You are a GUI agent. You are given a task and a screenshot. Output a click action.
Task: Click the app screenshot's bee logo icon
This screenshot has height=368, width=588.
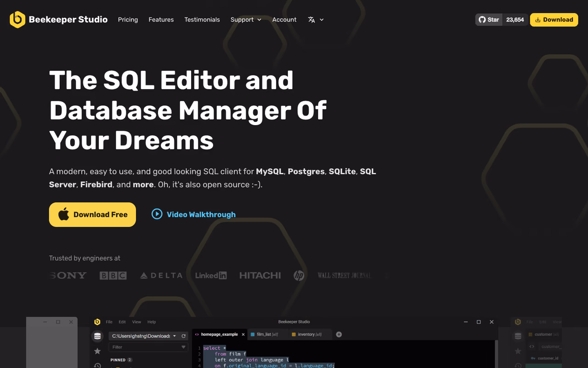[97, 322]
